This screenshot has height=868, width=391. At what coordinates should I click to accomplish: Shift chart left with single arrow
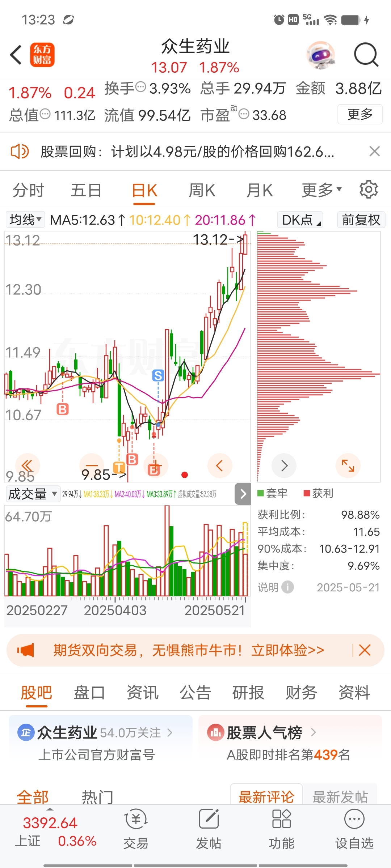click(x=219, y=466)
